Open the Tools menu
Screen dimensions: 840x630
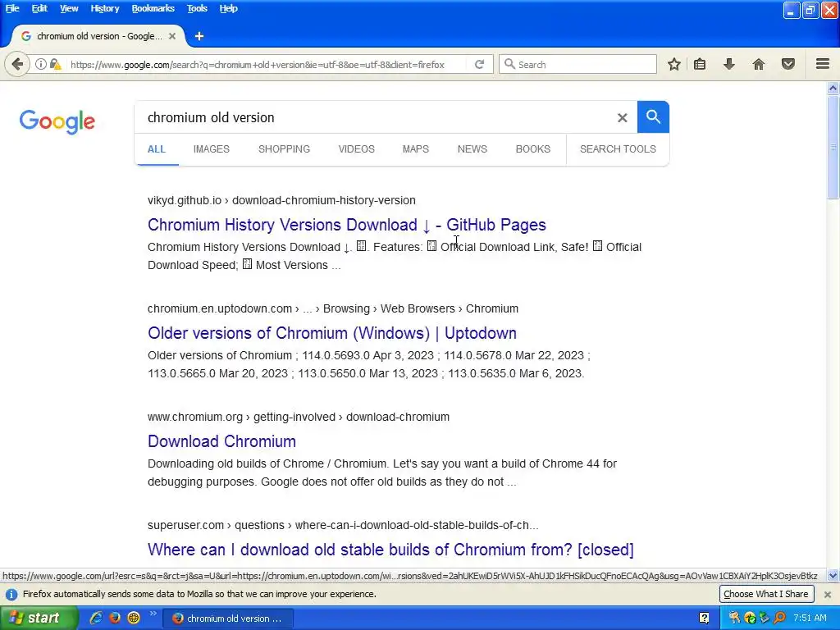click(x=197, y=8)
